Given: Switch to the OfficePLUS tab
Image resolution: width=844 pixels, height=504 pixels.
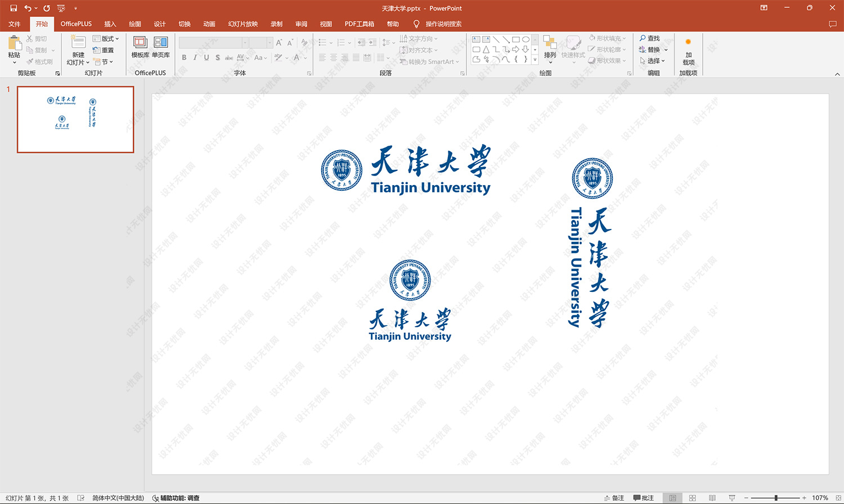Looking at the screenshot, I should [x=76, y=24].
